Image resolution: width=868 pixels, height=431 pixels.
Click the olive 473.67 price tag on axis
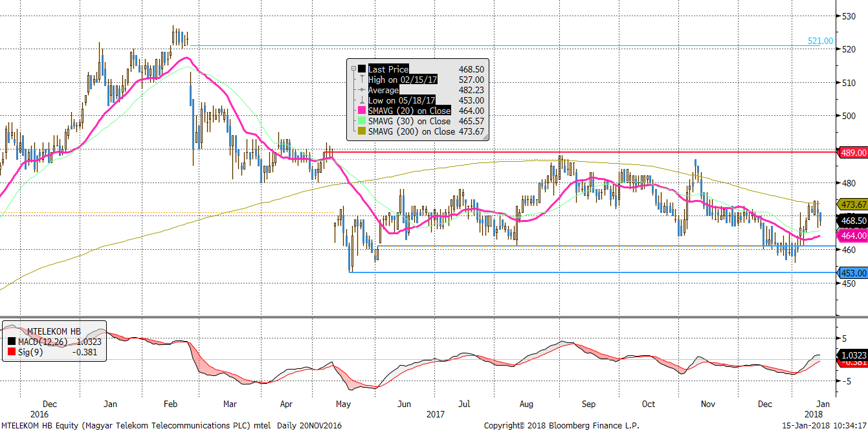click(852, 204)
